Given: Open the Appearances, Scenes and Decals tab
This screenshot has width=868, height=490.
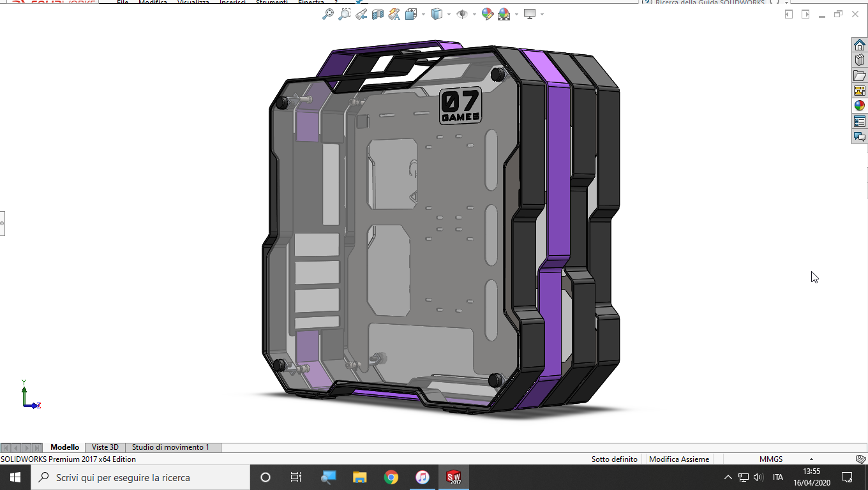Looking at the screenshot, I should pyautogui.click(x=860, y=106).
